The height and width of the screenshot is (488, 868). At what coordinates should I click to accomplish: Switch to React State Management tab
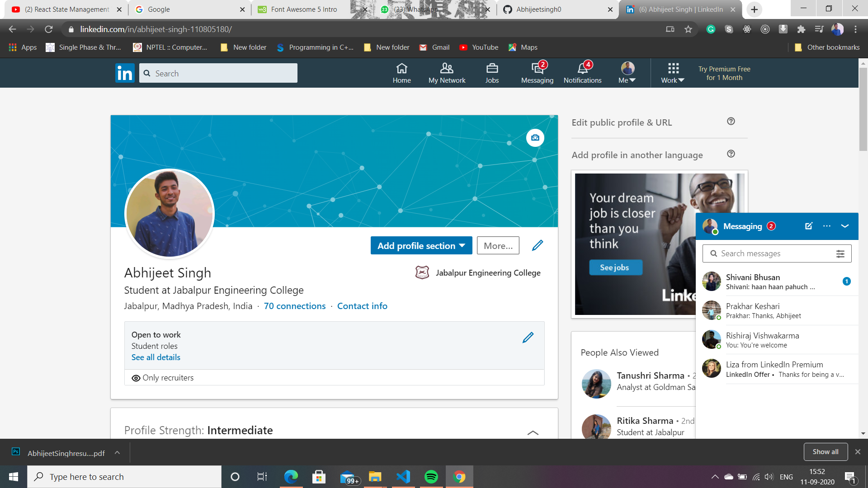(66, 9)
